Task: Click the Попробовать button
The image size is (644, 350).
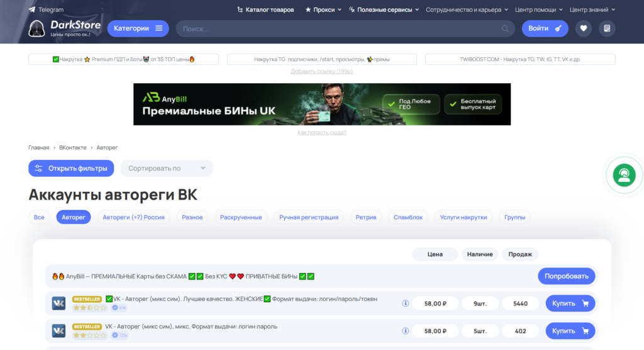Action: tap(567, 276)
